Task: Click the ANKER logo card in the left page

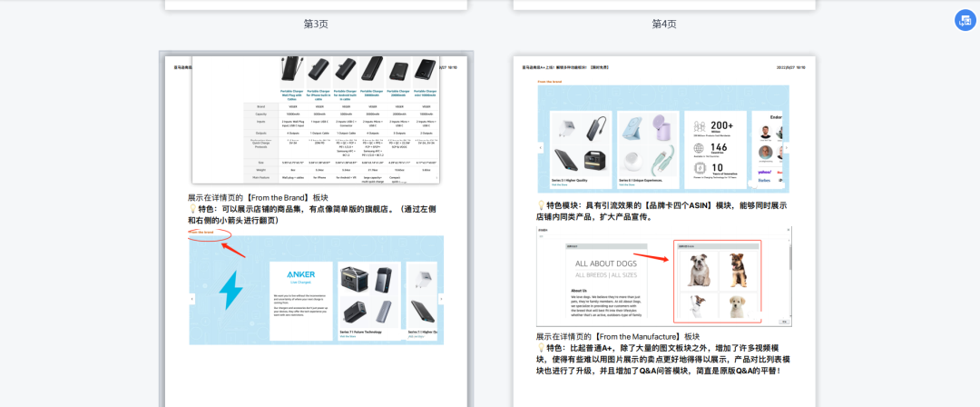Action: (x=301, y=302)
